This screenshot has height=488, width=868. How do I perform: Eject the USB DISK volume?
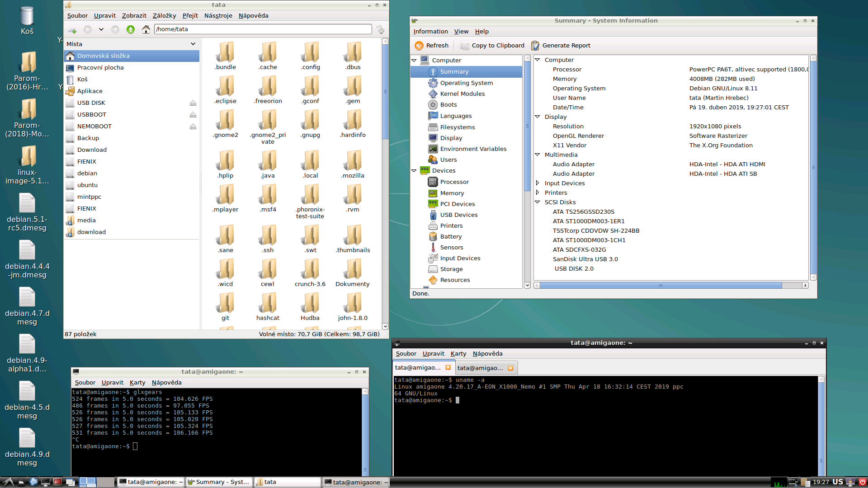[193, 103]
